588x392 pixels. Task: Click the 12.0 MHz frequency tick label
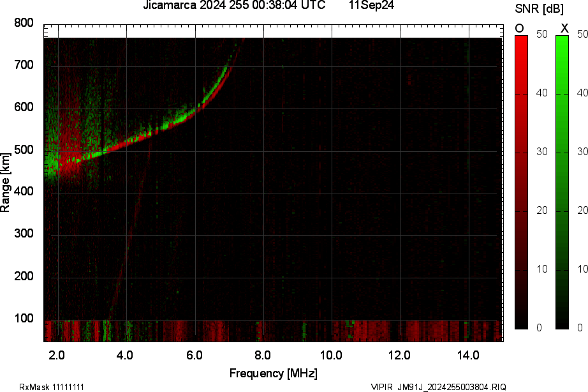pos(400,354)
